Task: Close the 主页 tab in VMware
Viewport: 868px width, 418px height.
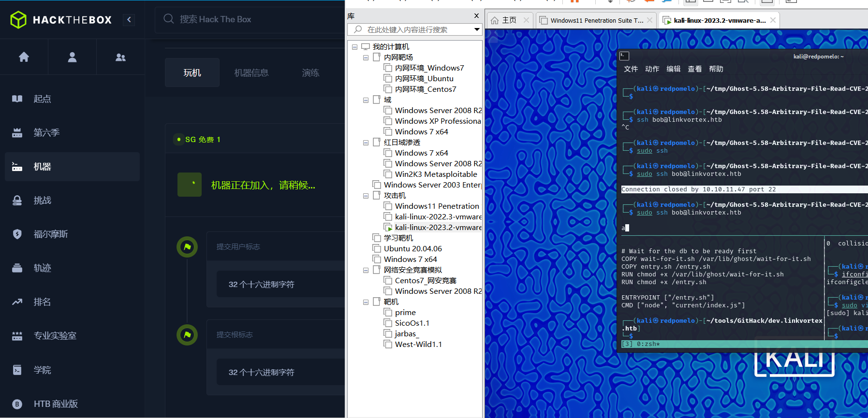Action: coord(527,20)
